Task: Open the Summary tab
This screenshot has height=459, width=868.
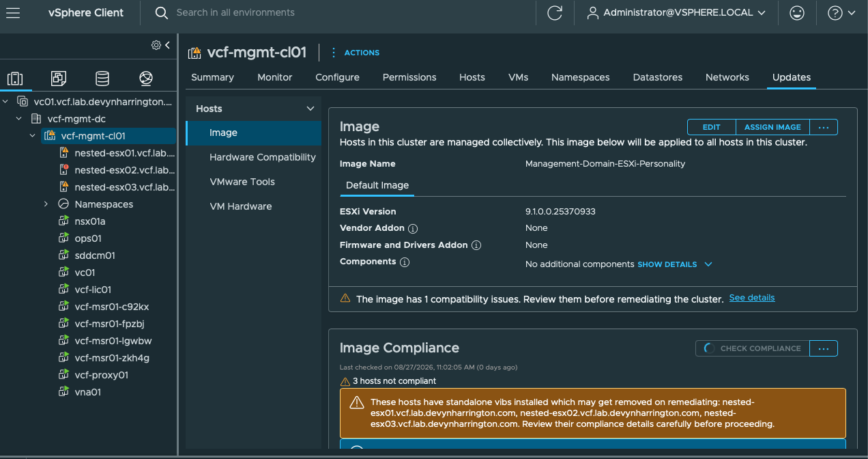Action: 212,77
